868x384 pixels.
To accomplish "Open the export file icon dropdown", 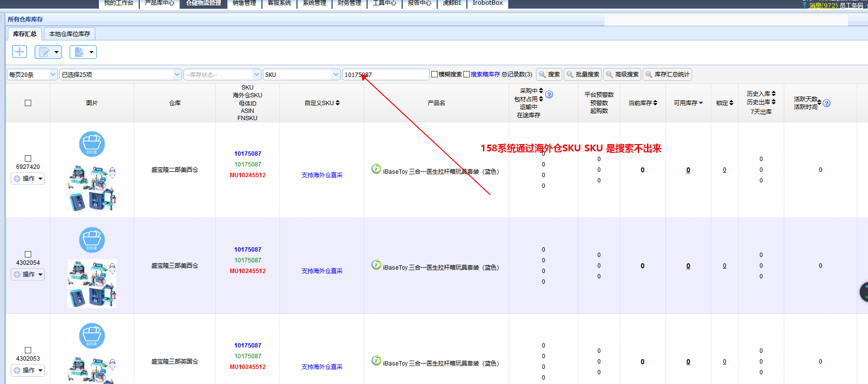I will click(83, 52).
